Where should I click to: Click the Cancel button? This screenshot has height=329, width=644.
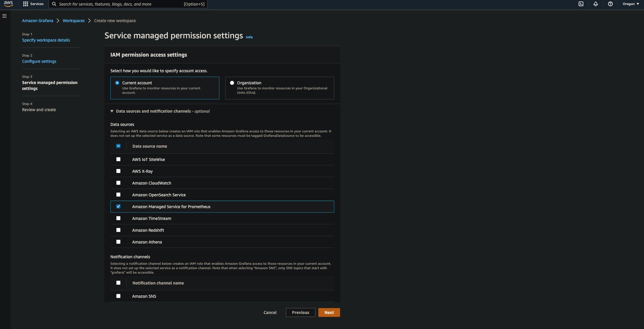pyautogui.click(x=270, y=312)
